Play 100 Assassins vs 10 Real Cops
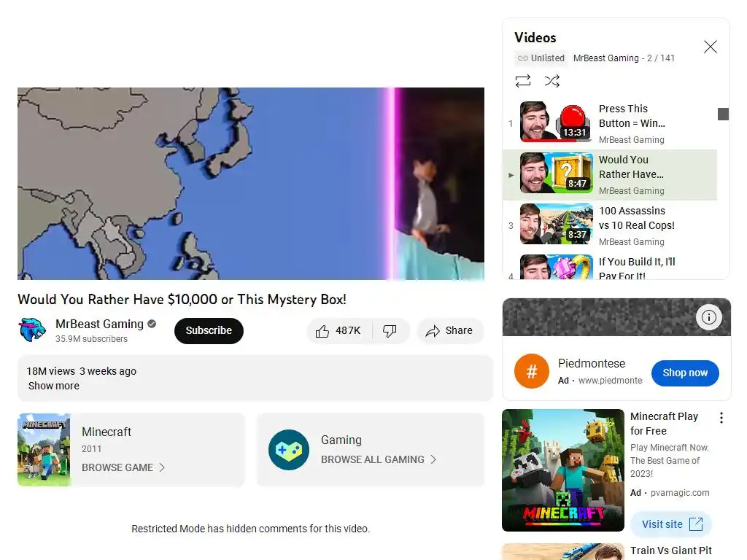The image size is (747, 560). 610,226
